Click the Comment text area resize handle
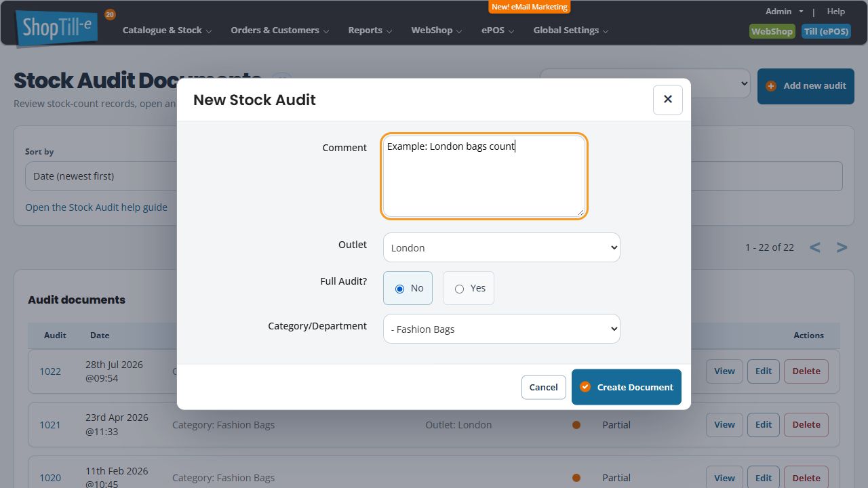868x488 pixels. (580, 212)
